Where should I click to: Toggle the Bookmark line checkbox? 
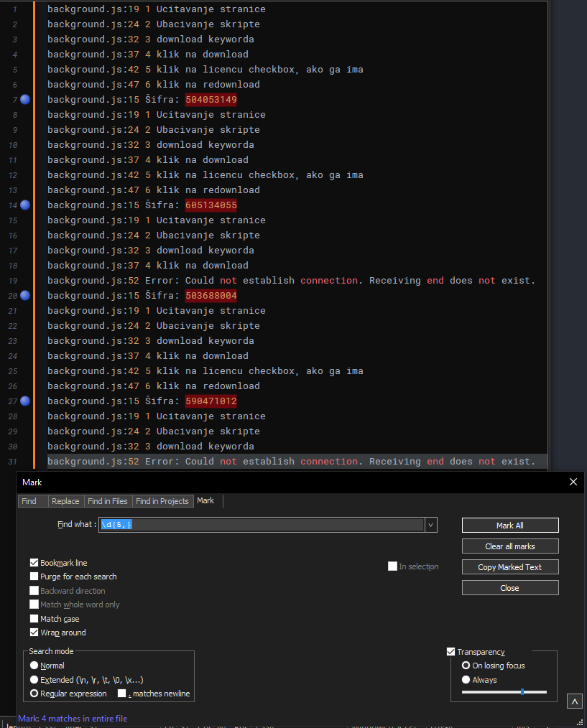point(34,563)
